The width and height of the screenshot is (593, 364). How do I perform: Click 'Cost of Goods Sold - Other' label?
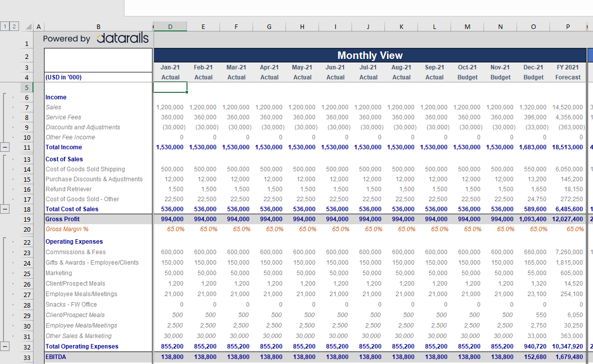[82, 199]
